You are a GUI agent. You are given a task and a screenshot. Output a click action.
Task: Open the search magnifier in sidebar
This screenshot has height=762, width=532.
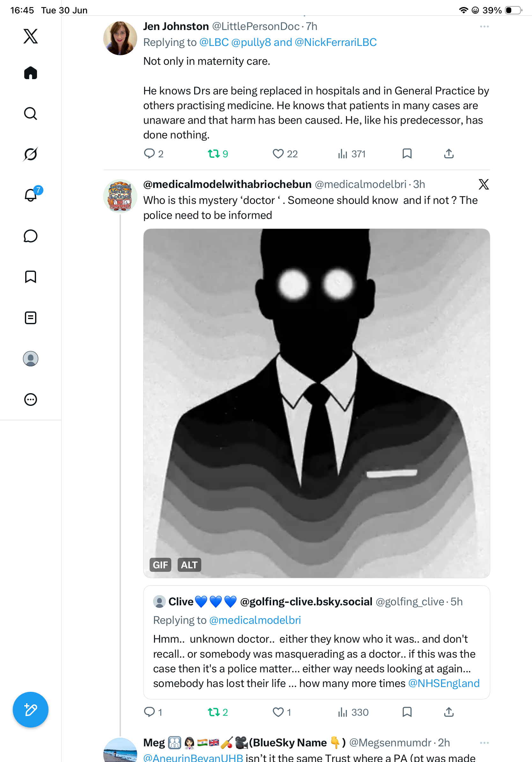point(31,114)
